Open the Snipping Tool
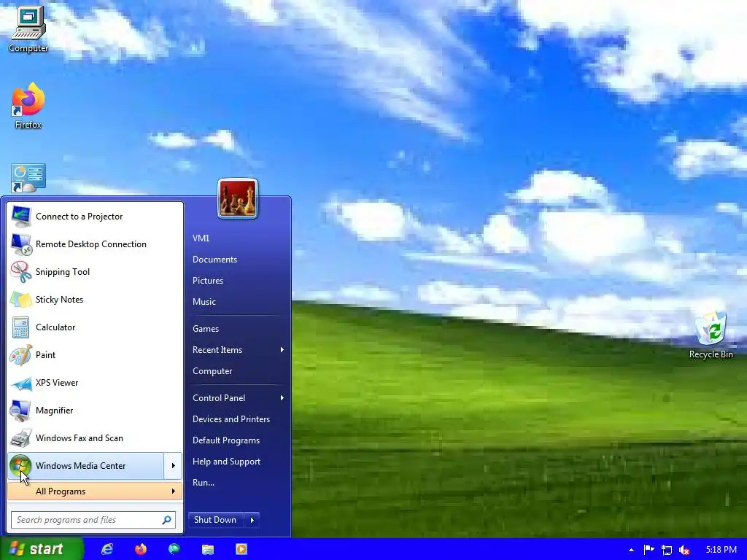The width and height of the screenshot is (747, 560). point(95,272)
